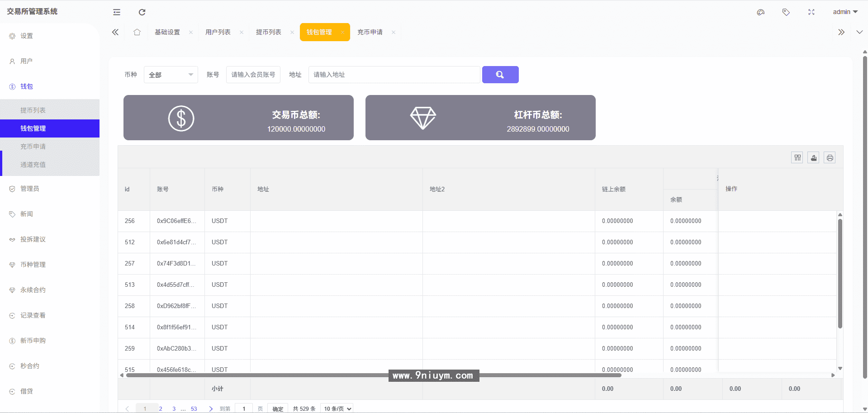Screen dimensions: 868x413
Task: Open the 全部 currency dropdown
Action: click(x=171, y=74)
